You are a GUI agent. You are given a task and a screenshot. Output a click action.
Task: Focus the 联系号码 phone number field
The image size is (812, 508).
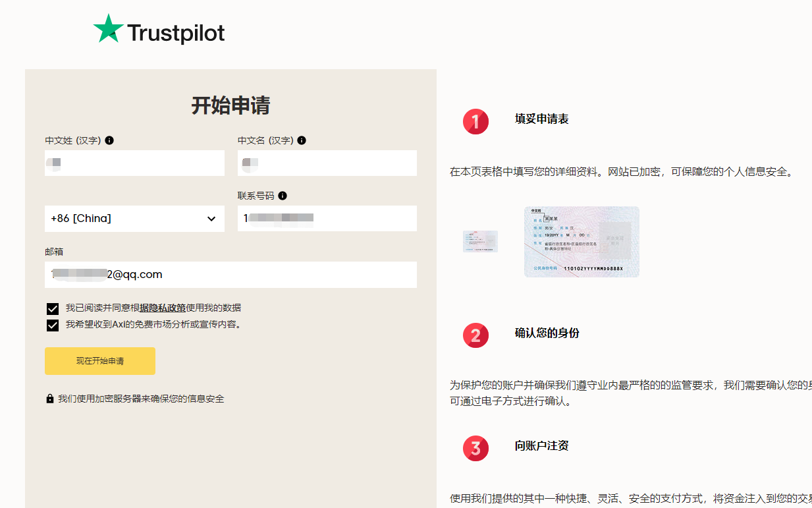click(x=327, y=219)
